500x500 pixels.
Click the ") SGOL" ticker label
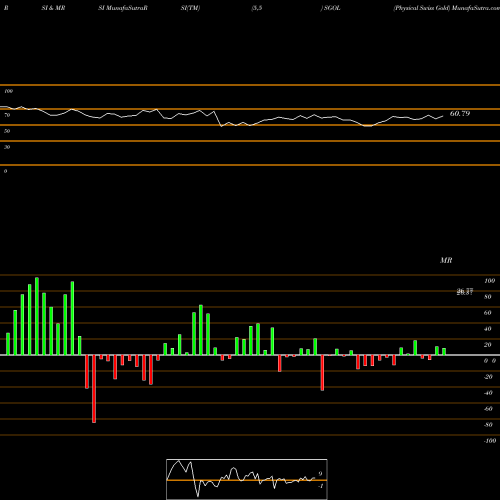[330, 8]
